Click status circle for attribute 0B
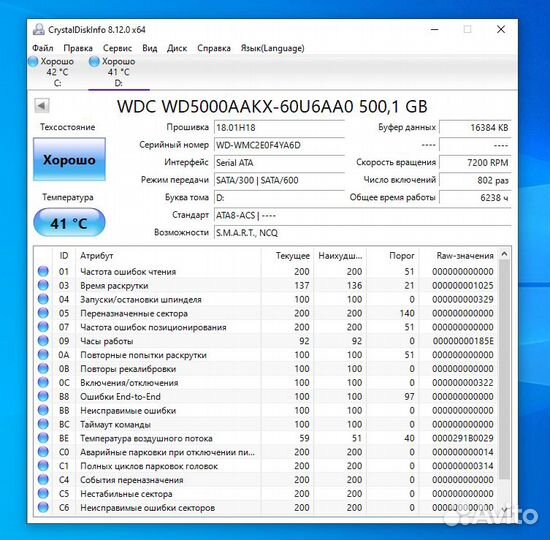The image size is (550, 540). (43, 368)
